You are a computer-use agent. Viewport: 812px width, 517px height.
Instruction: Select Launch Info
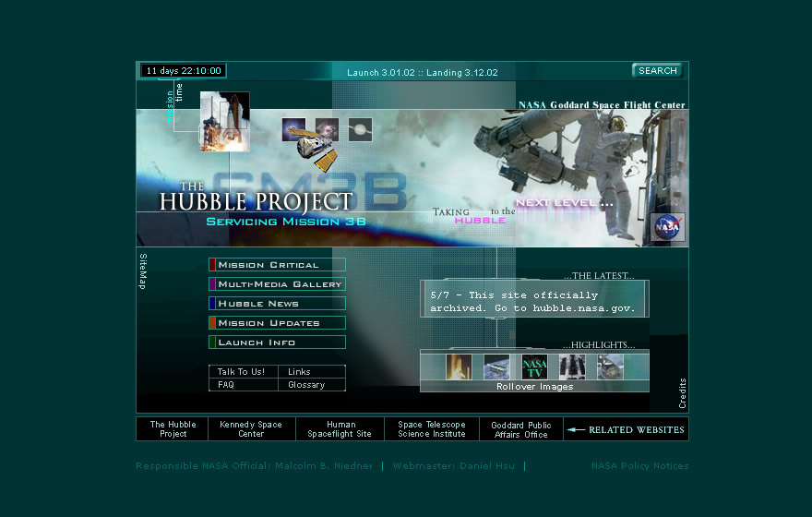(277, 343)
